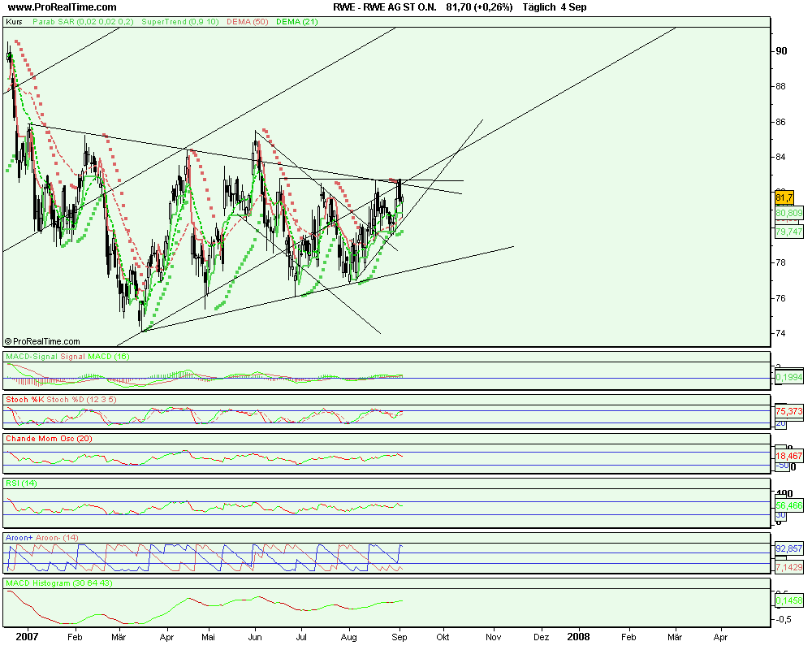Click the orange 81,7 current price tag
This screenshot has width=812, height=650.
click(x=784, y=197)
